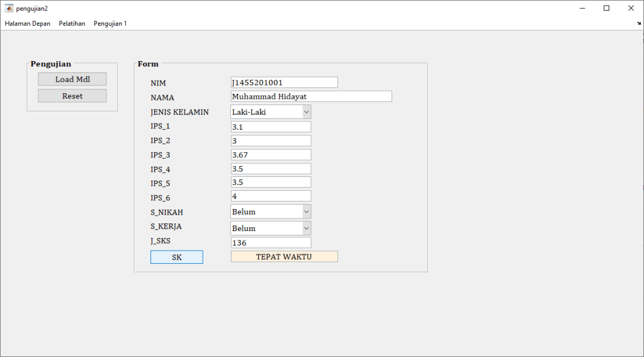This screenshot has height=357, width=644.
Task: Click the TEPAT WAKTU result box
Action: pyautogui.click(x=284, y=257)
